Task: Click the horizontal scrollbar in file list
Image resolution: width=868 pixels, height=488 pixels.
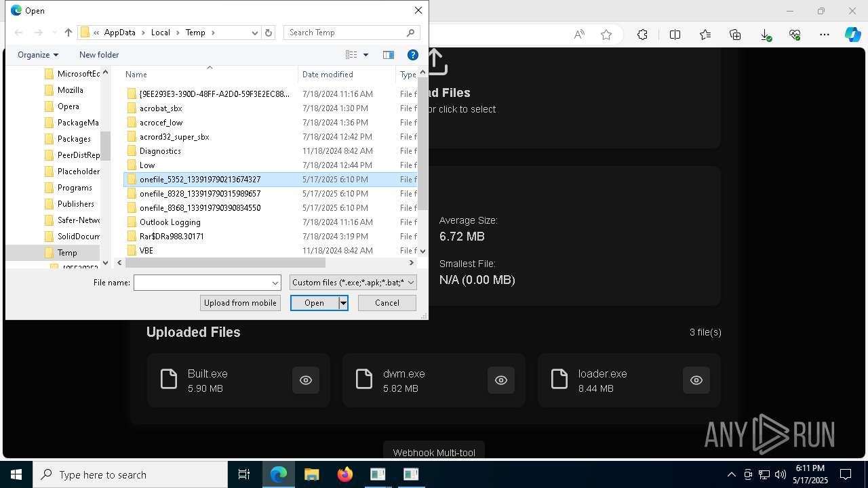Action: pyautogui.click(x=224, y=262)
